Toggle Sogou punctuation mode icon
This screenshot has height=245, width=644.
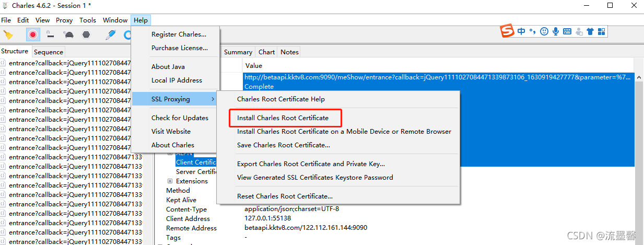[x=533, y=32]
